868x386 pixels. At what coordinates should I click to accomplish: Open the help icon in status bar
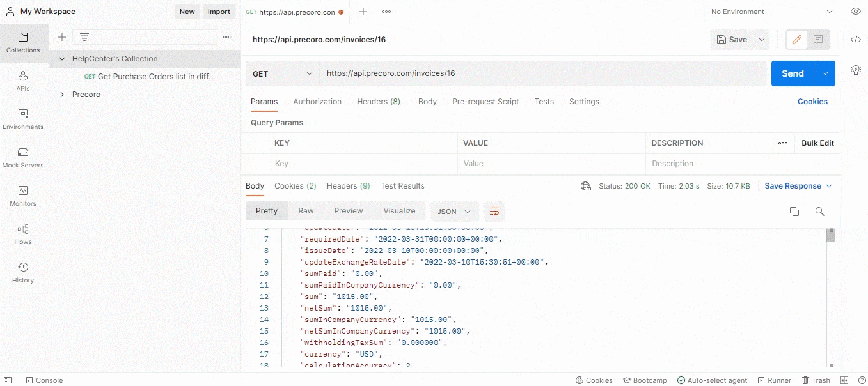point(862,380)
